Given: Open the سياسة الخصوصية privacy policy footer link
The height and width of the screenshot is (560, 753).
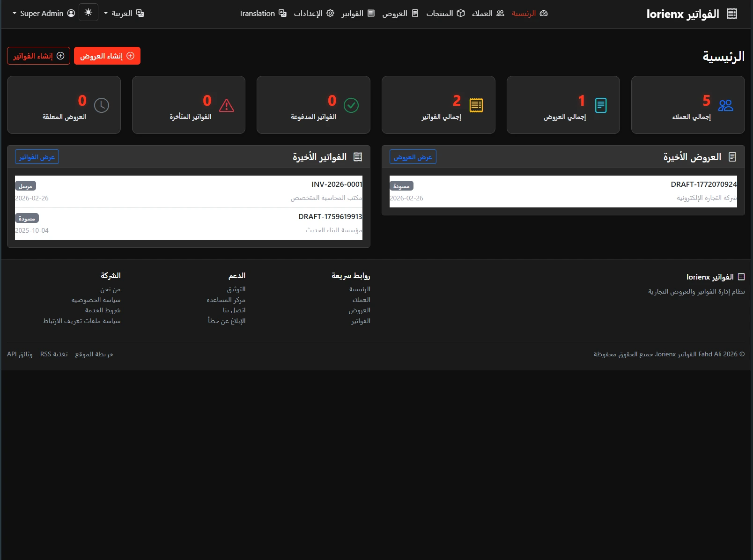Looking at the screenshot, I should 96,300.
